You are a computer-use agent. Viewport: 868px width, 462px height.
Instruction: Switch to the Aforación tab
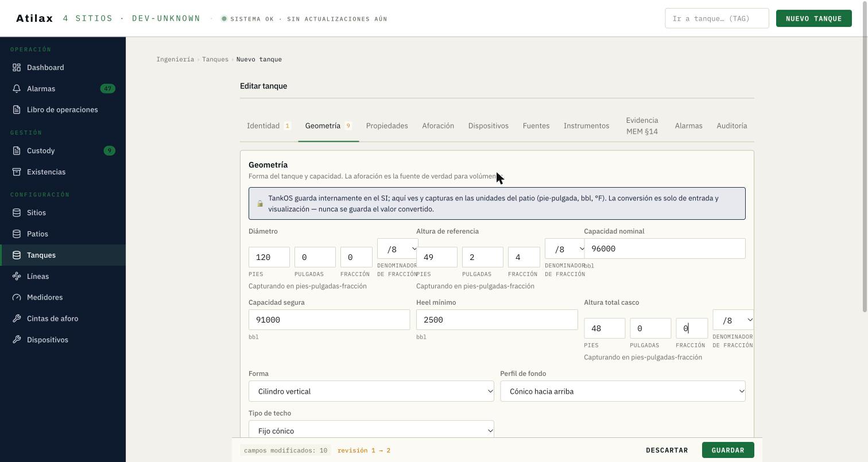[x=438, y=126]
